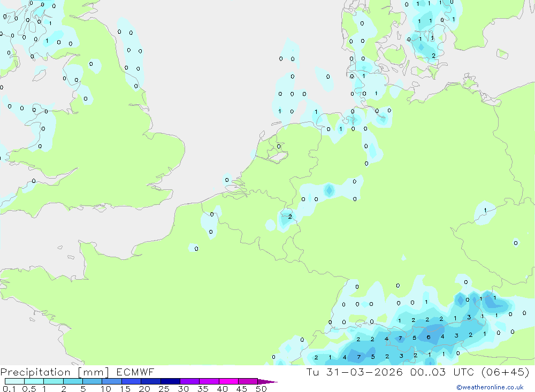Click the legend label '50'

coord(262,389)
